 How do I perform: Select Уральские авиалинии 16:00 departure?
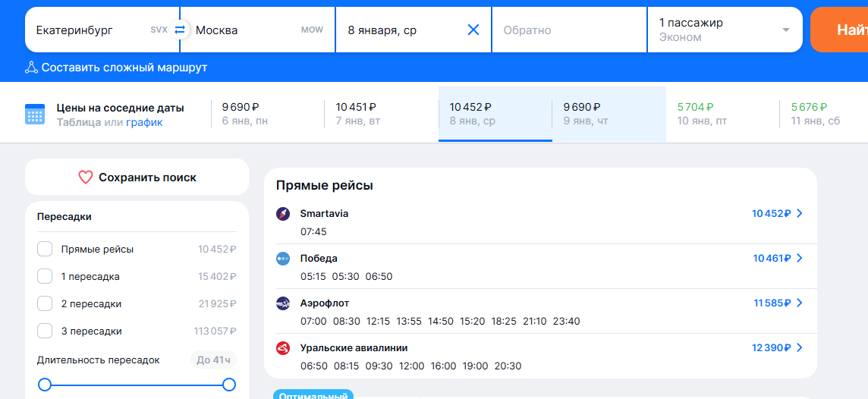pyautogui.click(x=443, y=366)
